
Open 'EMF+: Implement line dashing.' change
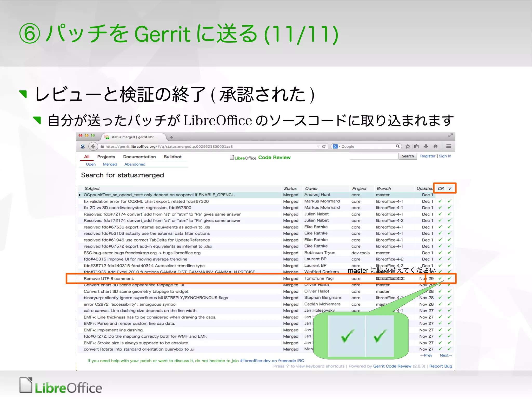pos(114,330)
